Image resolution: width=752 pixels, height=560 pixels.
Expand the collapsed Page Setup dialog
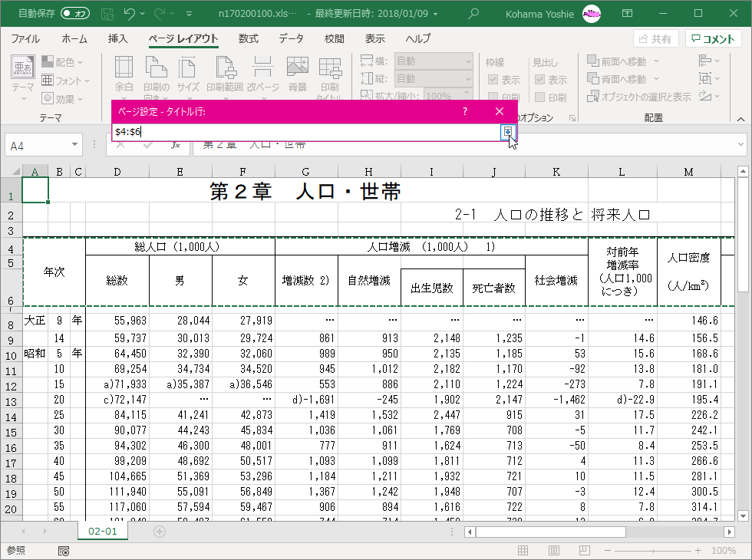[x=507, y=132]
